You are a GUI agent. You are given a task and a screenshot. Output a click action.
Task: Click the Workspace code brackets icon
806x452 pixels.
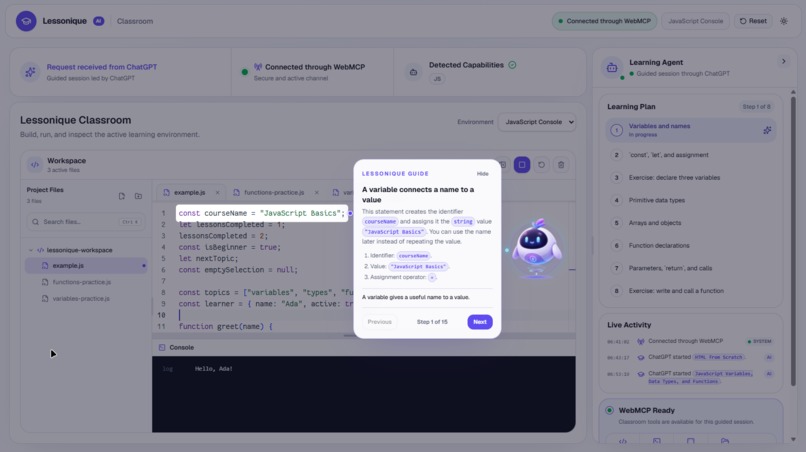pyautogui.click(x=34, y=165)
